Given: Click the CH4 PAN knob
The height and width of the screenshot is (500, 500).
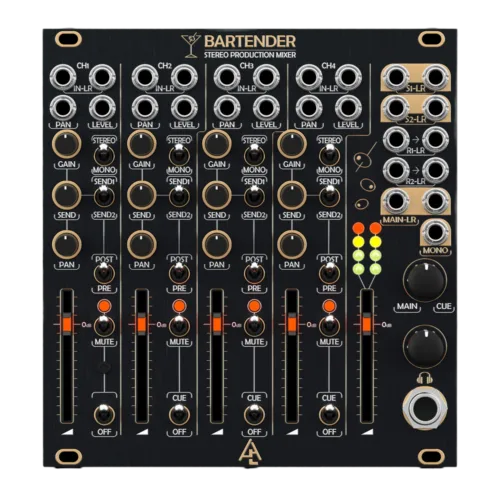Looking at the screenshot, I should click(292, 245).
